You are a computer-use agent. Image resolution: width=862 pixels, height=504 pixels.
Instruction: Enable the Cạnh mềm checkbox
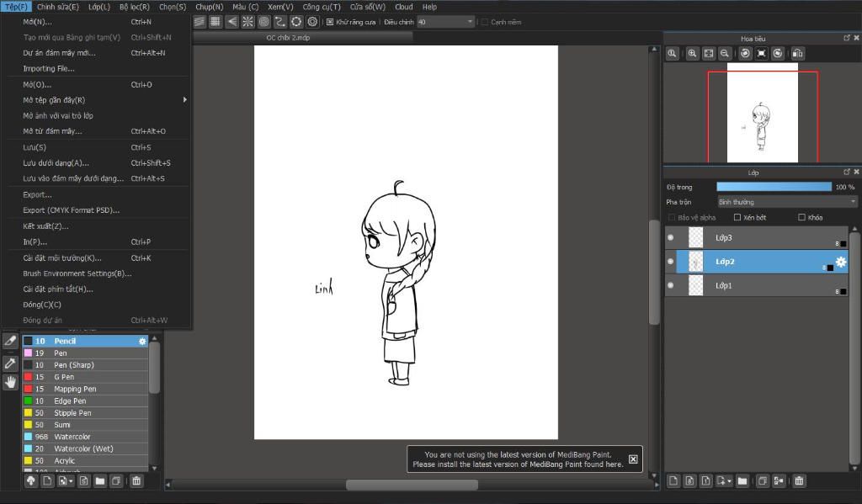[x=484, y=22]
